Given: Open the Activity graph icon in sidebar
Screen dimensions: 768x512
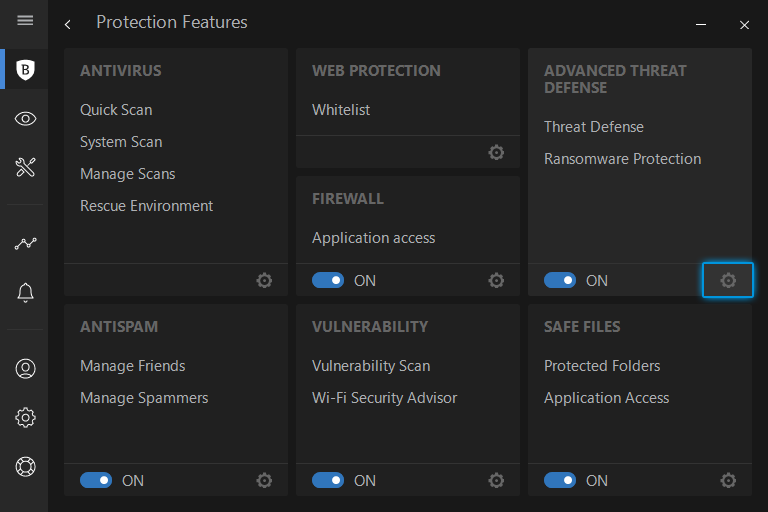Looking at the screenshot, I should tap(25, 243).
